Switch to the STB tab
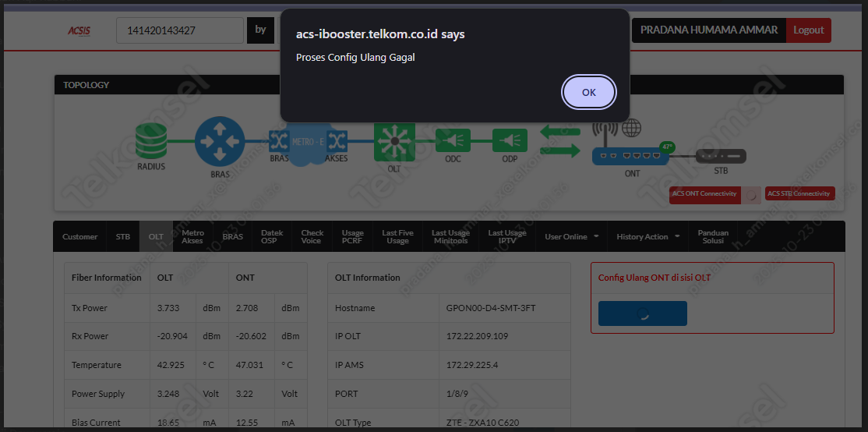 123,236
